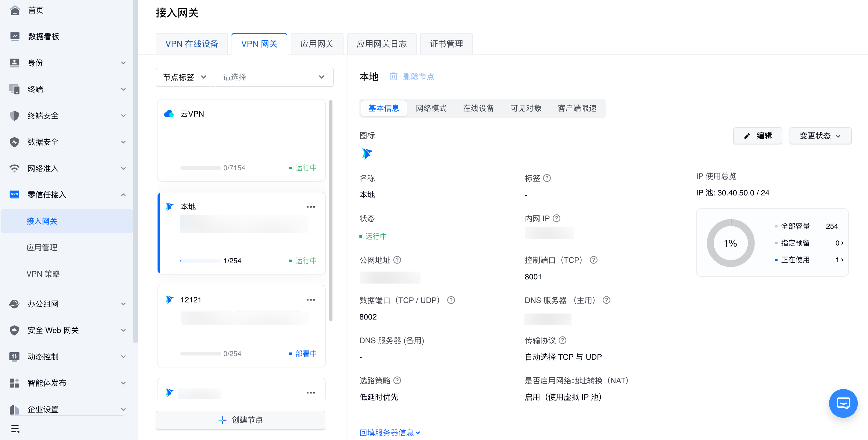Click the trash icon beside 删除节点
The image size is (868, 440).
click(393, 76)
